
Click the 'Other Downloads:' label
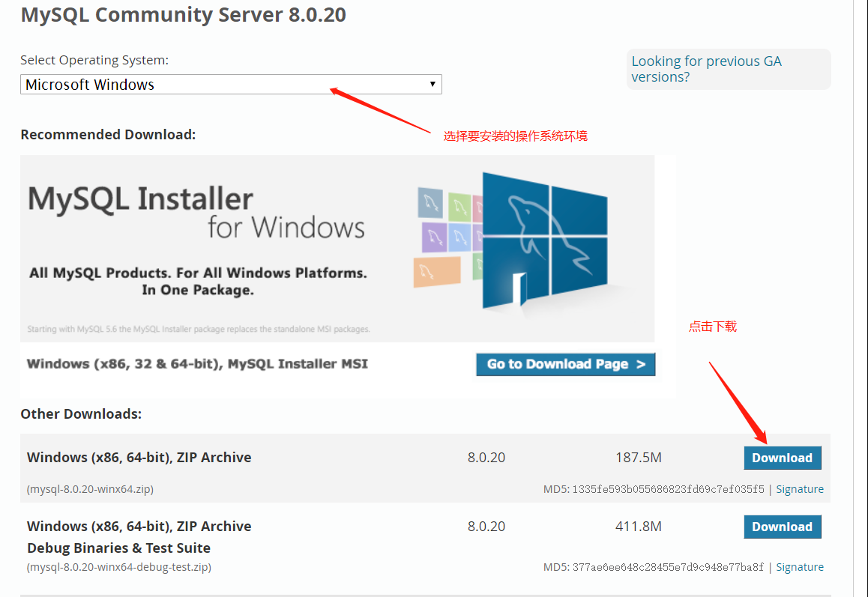coord(81,414)
